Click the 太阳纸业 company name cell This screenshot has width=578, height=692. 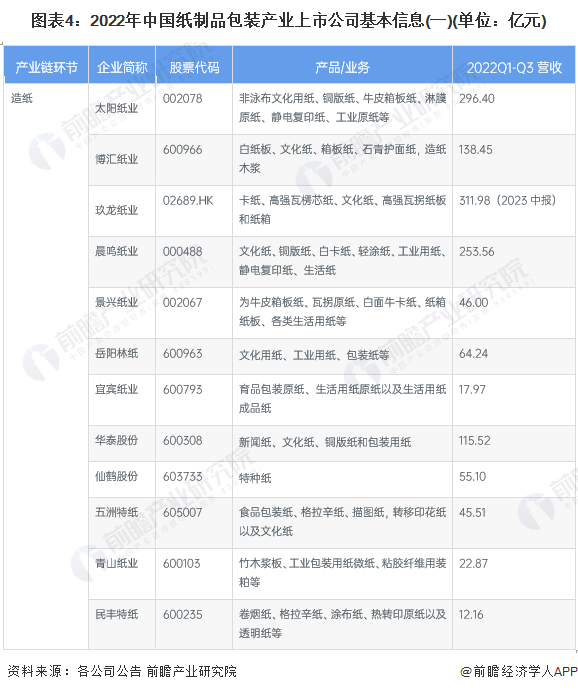tap(116, 108)
